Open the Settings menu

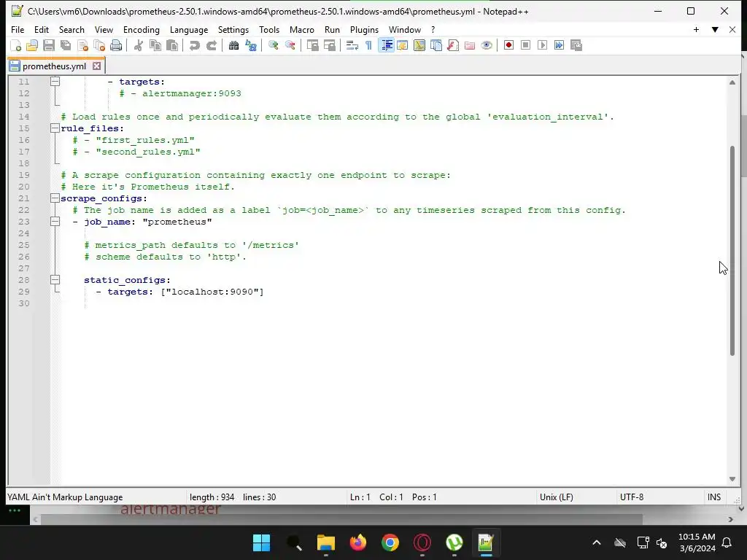[x=233, y=29]
